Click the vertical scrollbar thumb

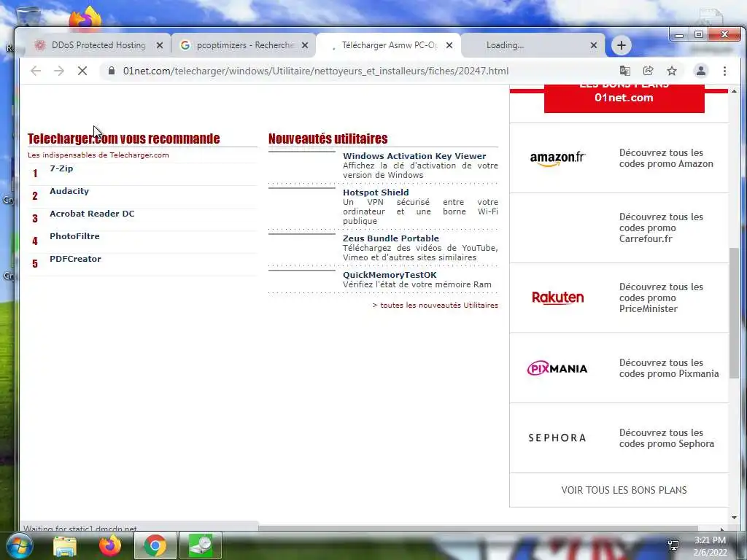734,314
